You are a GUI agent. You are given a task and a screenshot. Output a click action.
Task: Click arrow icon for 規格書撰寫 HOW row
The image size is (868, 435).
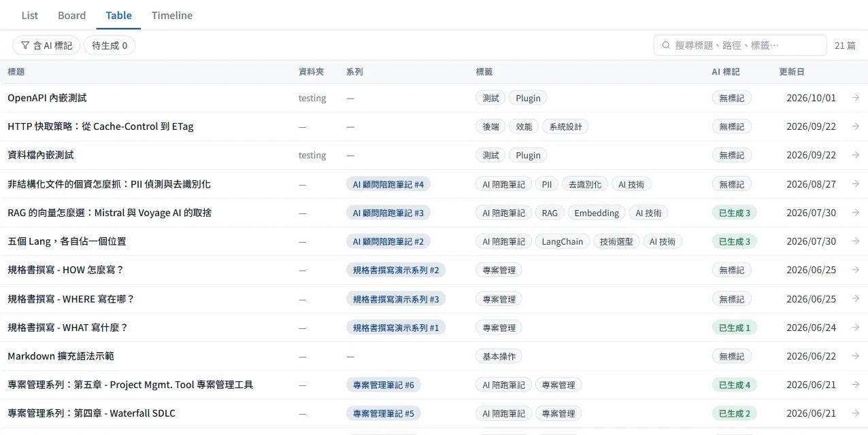tap(855, 270)
